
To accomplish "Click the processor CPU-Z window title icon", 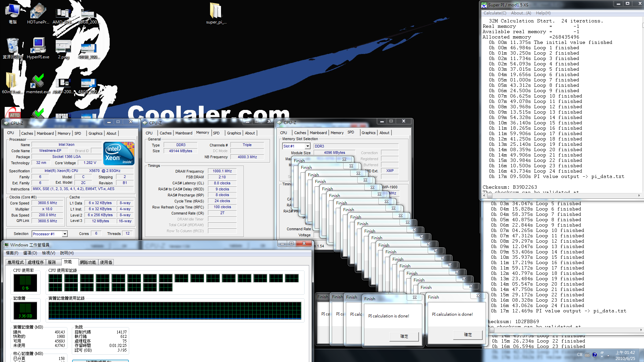I will point(7,123).
